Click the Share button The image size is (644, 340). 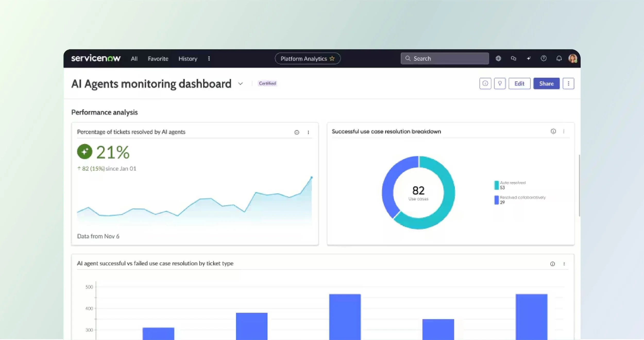click(x=546, y=83)
